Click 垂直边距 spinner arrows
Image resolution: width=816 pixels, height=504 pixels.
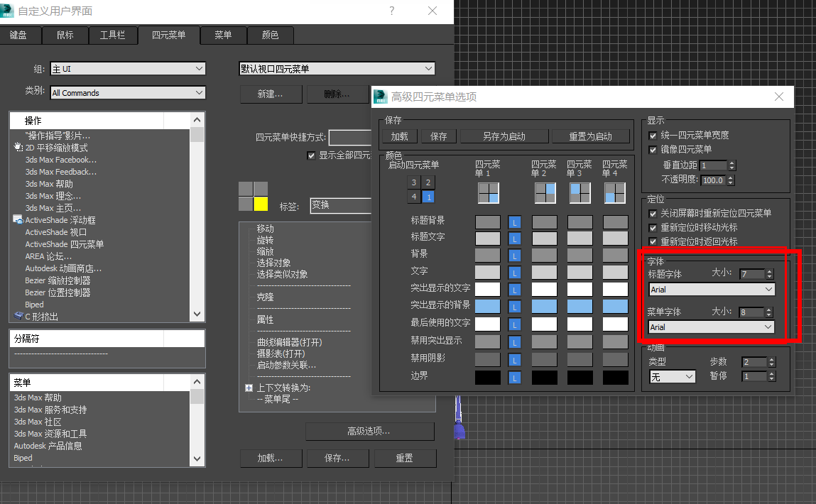731,165
